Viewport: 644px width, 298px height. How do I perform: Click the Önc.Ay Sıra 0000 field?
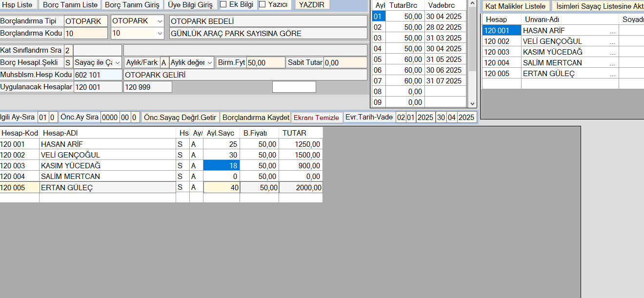click(x=110, y=118)
